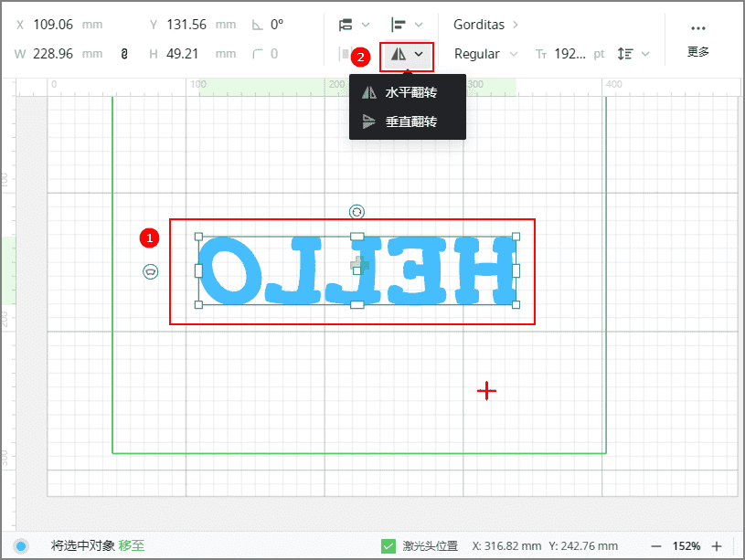Click the round handle left of the text
745x560 pixels.
click(x=151, y=271)
